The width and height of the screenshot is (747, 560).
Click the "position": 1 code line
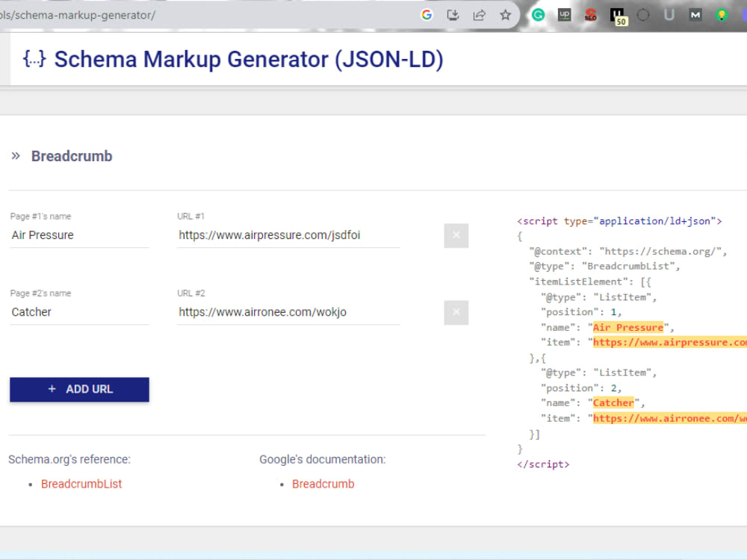[x=581, y=312]
